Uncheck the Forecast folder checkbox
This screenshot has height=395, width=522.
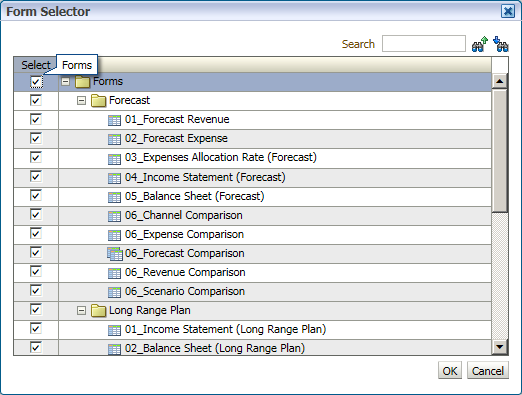(x=36, y=100)
